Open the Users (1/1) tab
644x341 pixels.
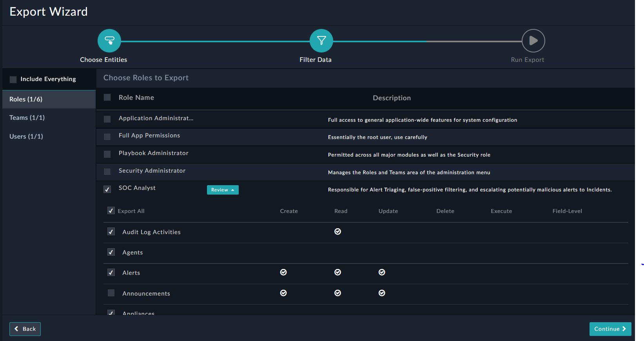coord(49,136)
